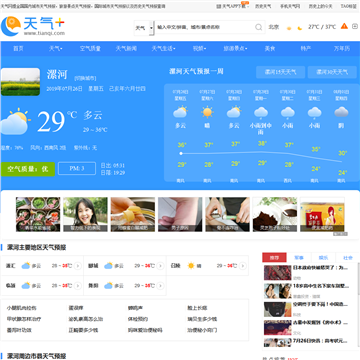
Task: Click the 漯河 rapeseed field thumbnail
Action: tap(20, 82)
